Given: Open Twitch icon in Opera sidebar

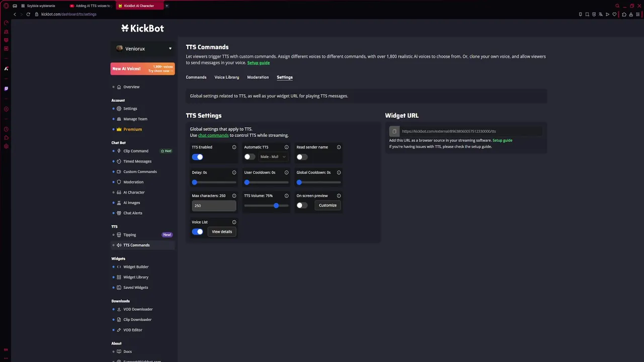Looking at the screenshot, I should tap(6, 88).
